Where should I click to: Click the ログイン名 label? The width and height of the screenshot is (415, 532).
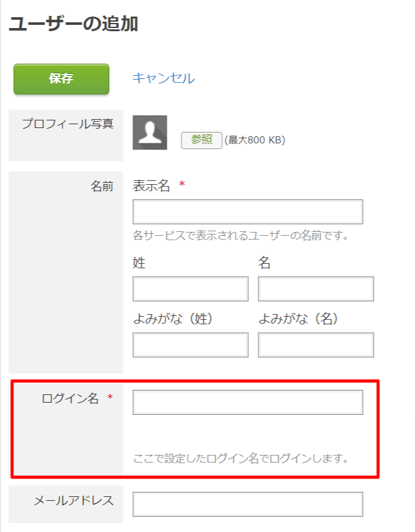(x=70, y=398)
